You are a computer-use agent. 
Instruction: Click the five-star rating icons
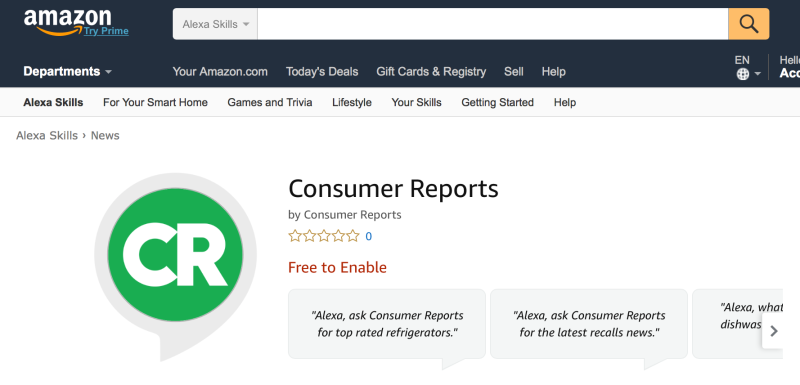[324, 236]
